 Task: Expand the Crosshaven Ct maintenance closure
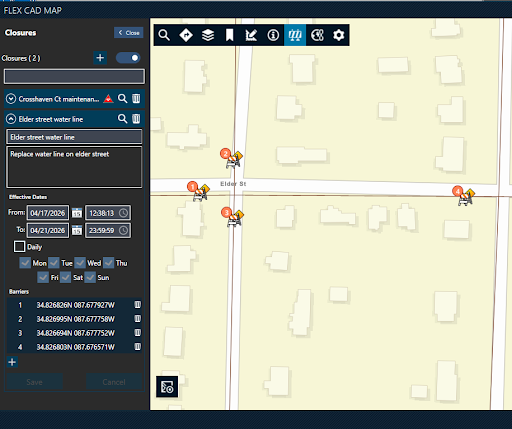11,99
